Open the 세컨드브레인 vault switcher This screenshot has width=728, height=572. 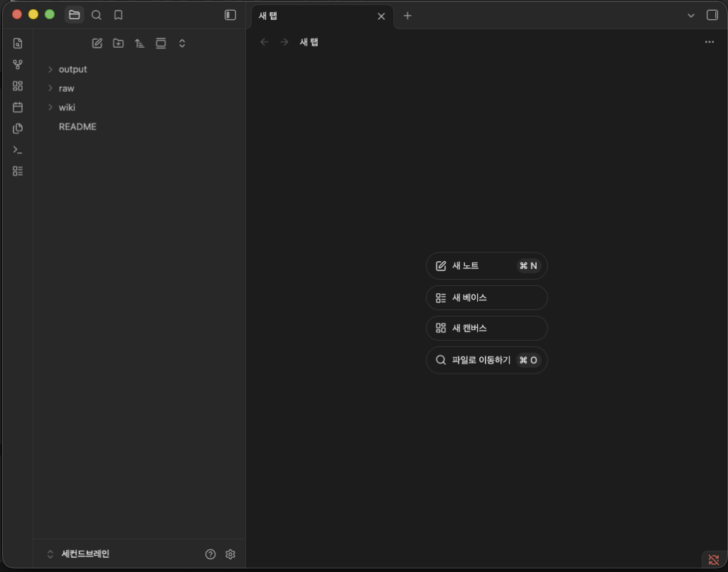(x=78, y=554)
